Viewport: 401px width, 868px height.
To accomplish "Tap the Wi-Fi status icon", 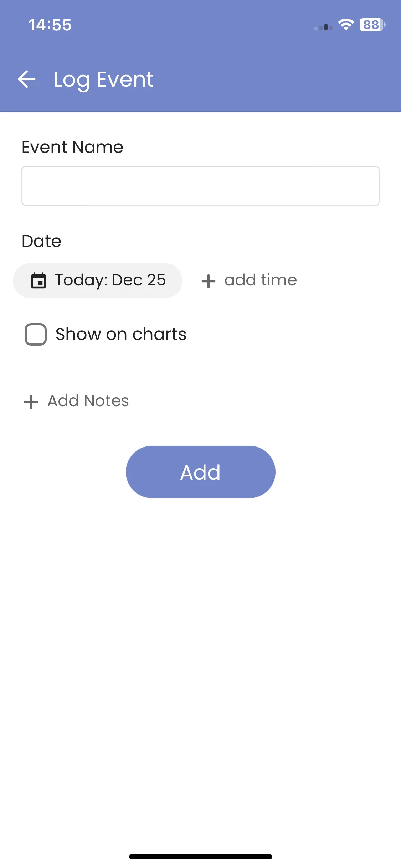I will pos(346,25).
